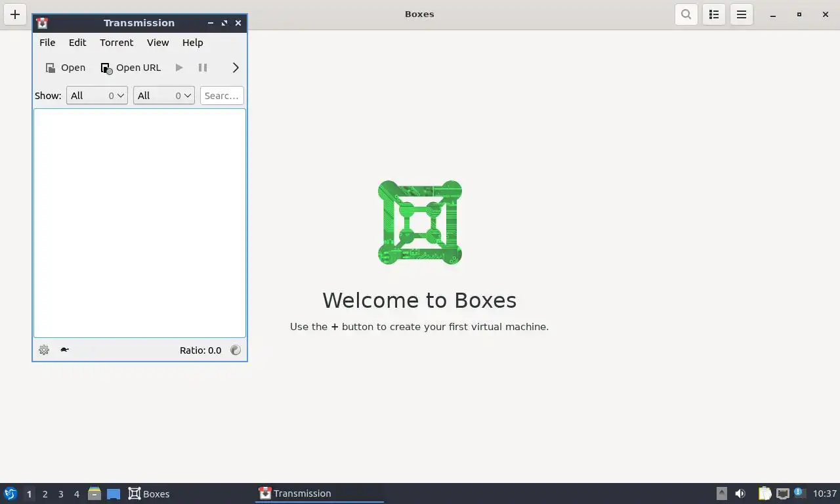
Task: Open the Help menu in Transmission
Action: 192,43
